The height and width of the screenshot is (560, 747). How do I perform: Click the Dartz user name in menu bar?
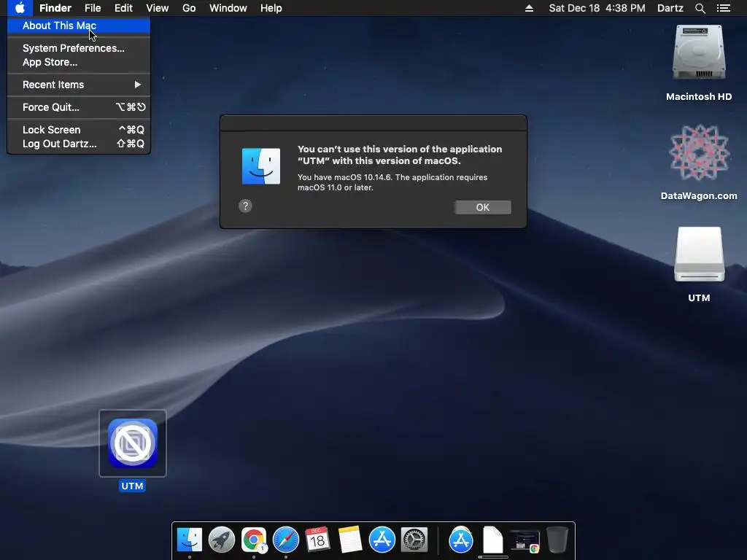click(x=670, y=8)
